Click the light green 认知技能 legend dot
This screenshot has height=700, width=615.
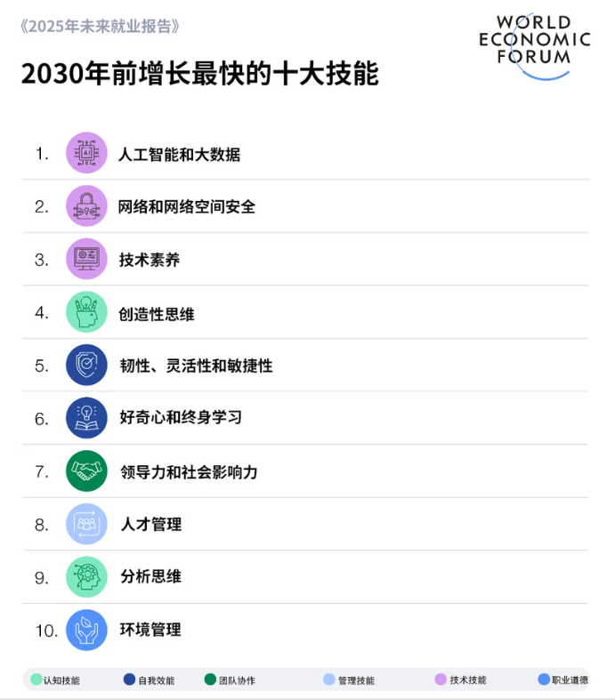(x=36, y=680)
